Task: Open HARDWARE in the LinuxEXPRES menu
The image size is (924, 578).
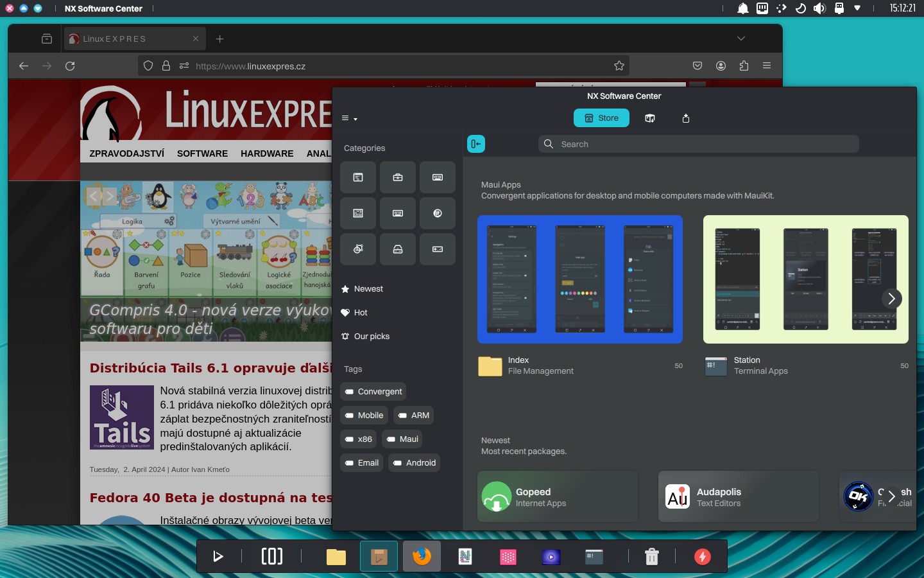Action: click(x=267, y=153)
